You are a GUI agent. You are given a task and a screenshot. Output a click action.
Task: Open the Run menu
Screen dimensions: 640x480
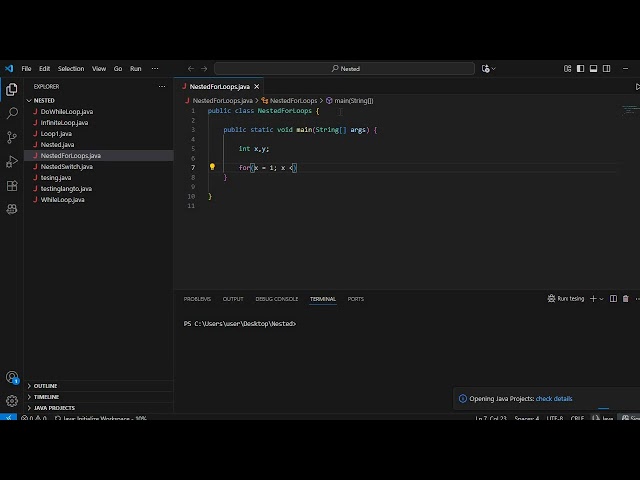click(136, 69)
